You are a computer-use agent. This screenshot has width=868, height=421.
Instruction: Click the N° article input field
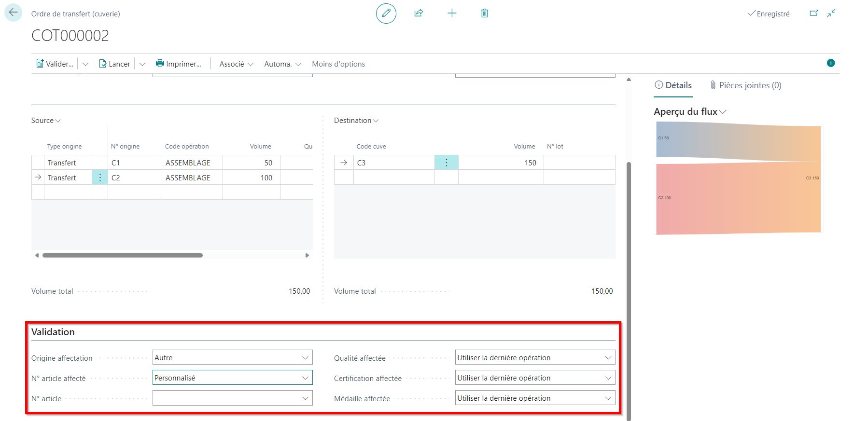tap(232, 398)
